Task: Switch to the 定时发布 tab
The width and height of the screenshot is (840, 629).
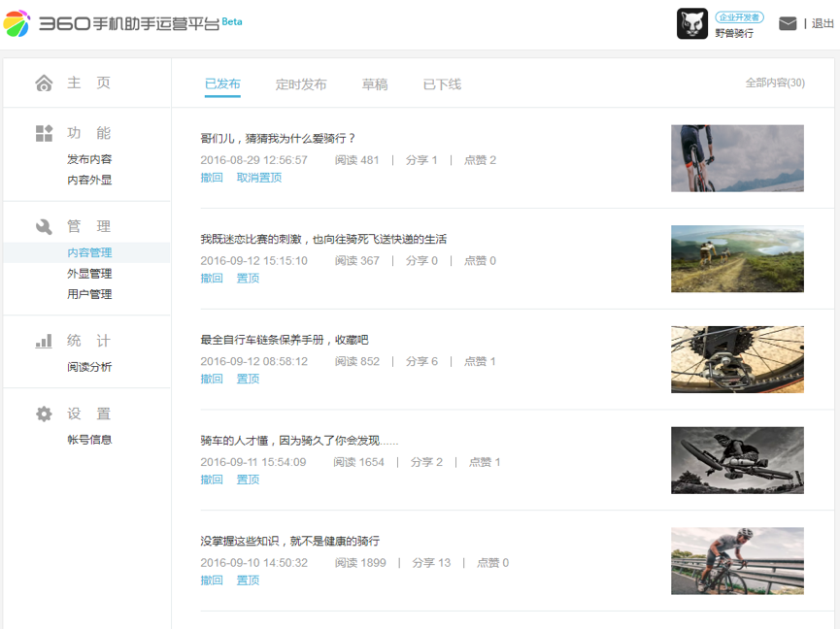Action: point(301,84)
